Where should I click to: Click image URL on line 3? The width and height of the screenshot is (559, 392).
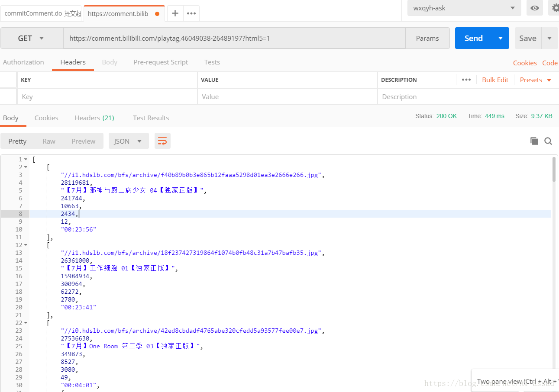(191, 175)
